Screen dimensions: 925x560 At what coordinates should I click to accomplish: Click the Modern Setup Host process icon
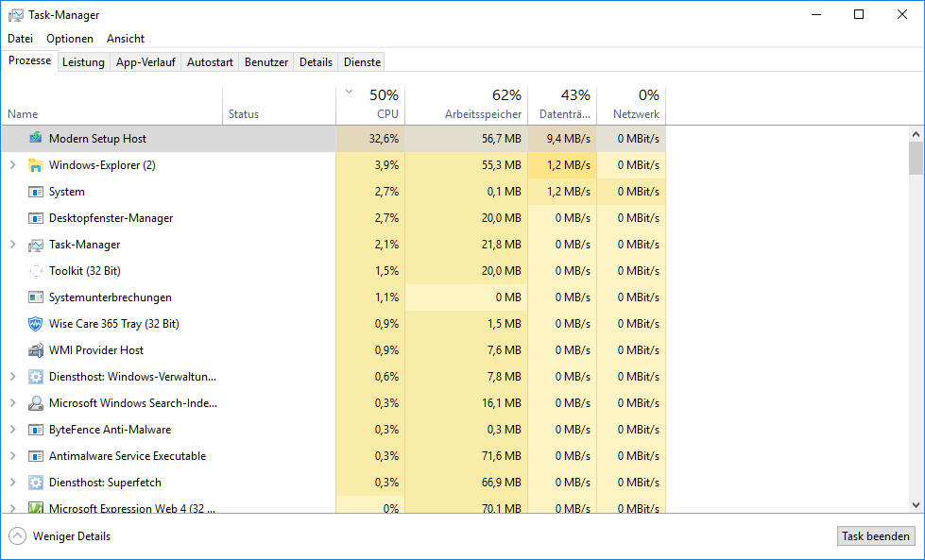click(36, 139)
